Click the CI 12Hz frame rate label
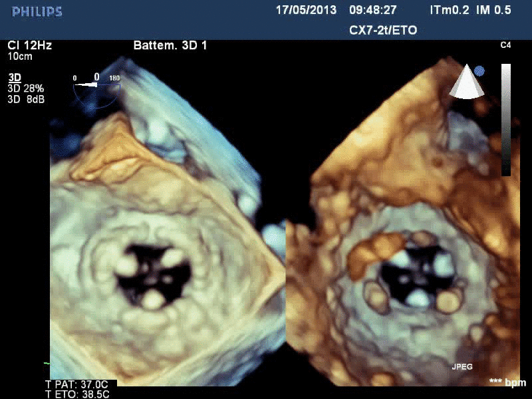Viewport: 532px width, 399px height. 29,45
